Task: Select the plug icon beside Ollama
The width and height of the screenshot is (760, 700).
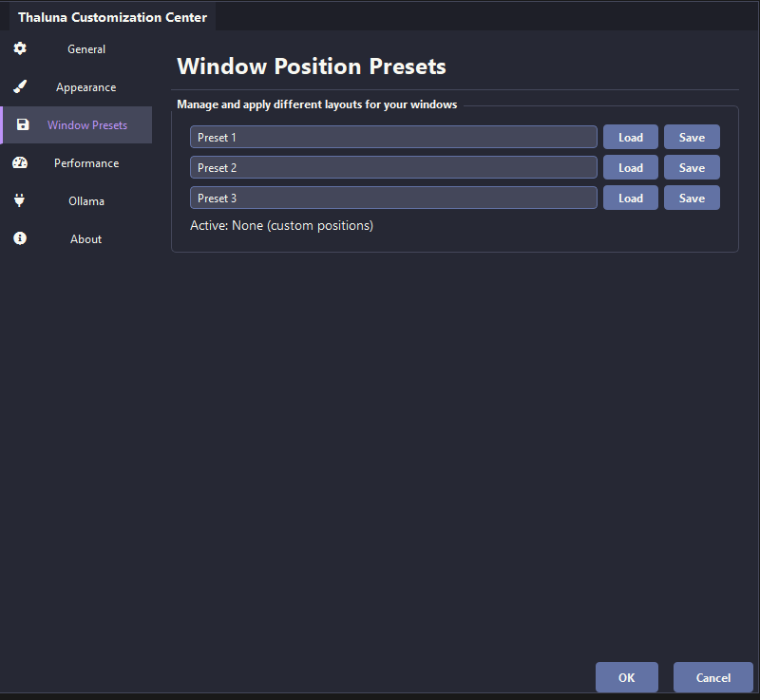Action: [x=20, y=200]
